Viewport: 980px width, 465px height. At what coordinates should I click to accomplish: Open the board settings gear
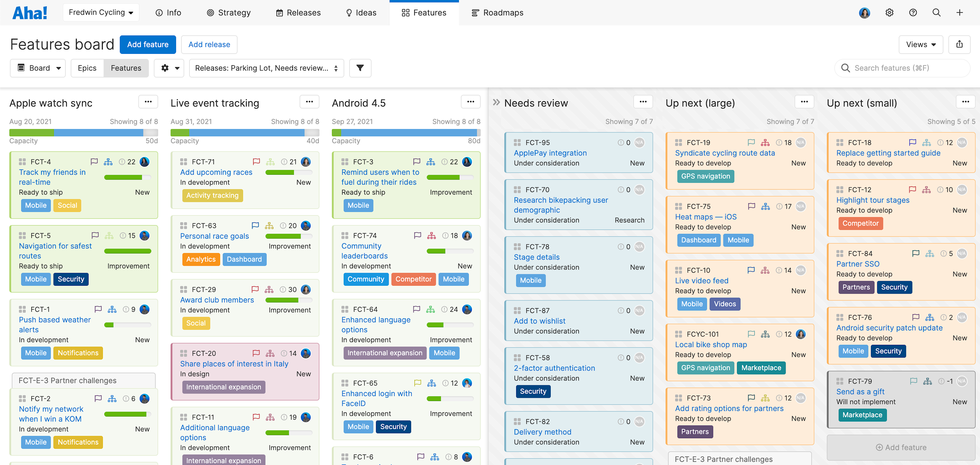point(165,68)
